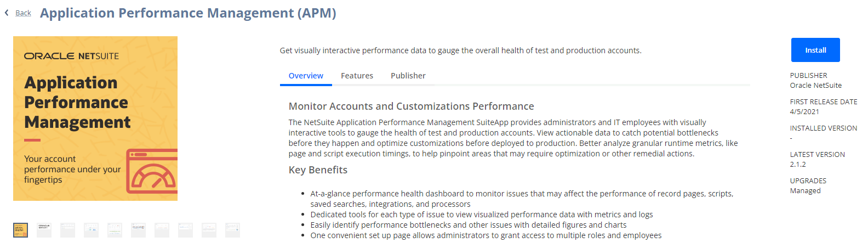Select the Oracle NetSuite text thumbnail
Viewport: 868px width, 248px height.
pos(44,230)
